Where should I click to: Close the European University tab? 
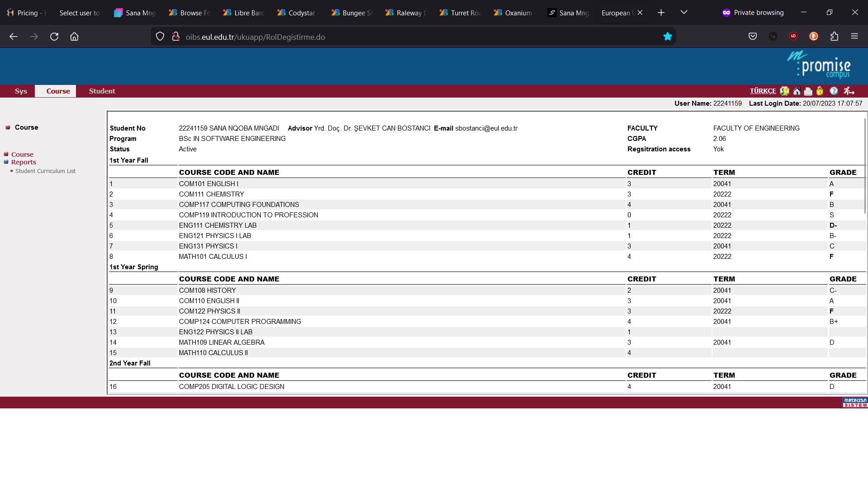[x=640, y=13]
